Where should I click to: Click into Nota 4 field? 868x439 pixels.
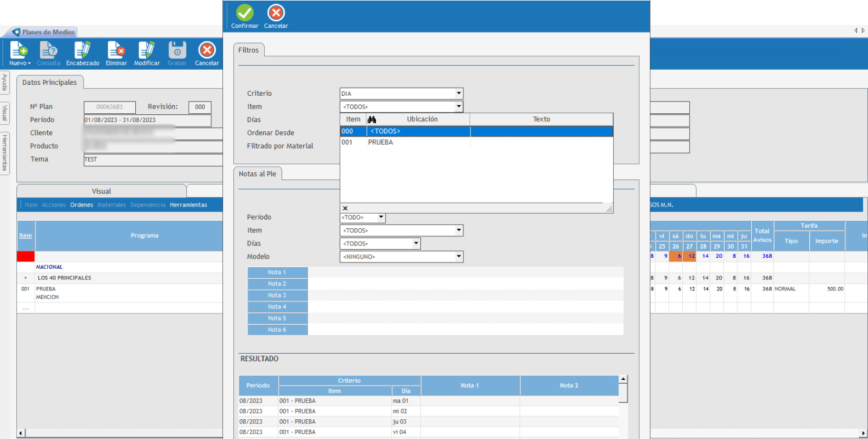pyautogui.click(x=465, y=307)
